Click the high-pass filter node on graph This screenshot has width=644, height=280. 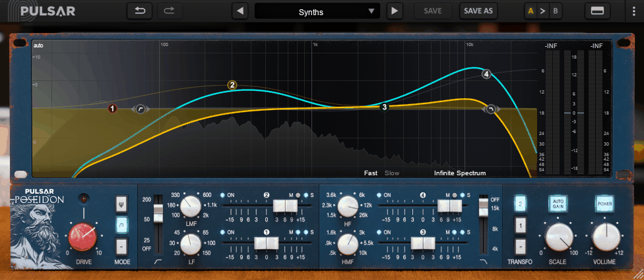pyautogui.click(x=140, y=109)
